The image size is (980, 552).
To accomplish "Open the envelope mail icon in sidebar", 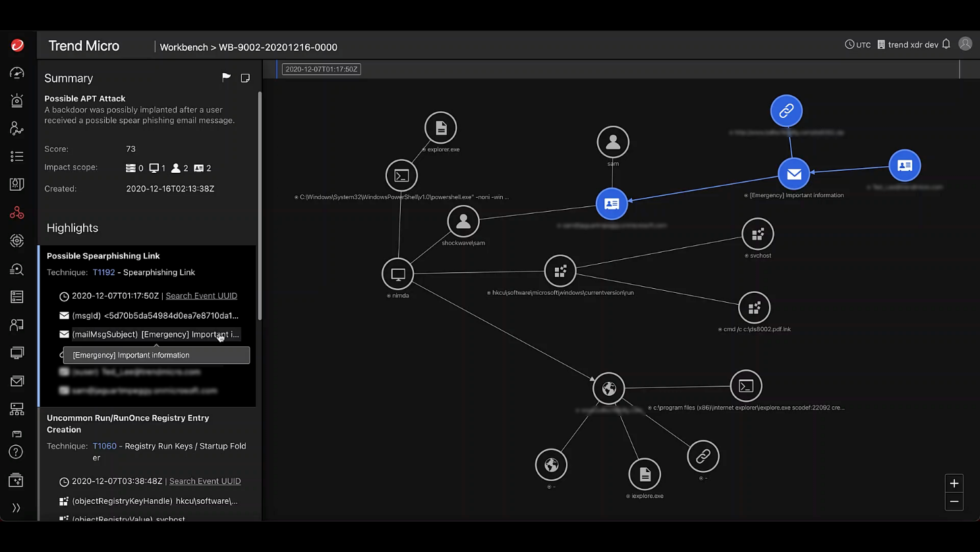I will [17, 381].
